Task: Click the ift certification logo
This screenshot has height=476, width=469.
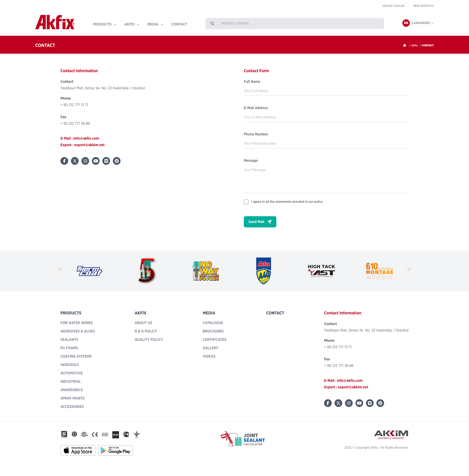Action: point(64,434)
